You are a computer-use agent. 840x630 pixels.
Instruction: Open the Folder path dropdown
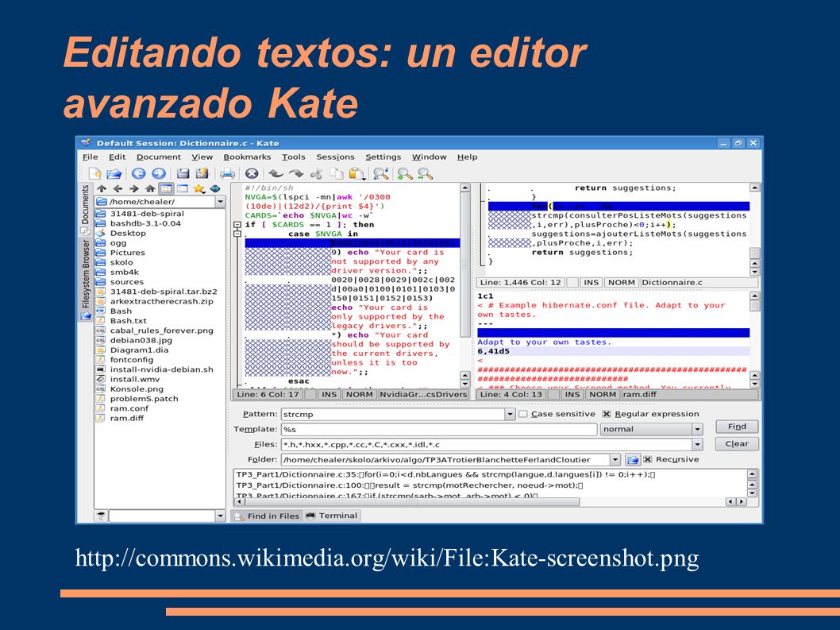tap(615, 460)
